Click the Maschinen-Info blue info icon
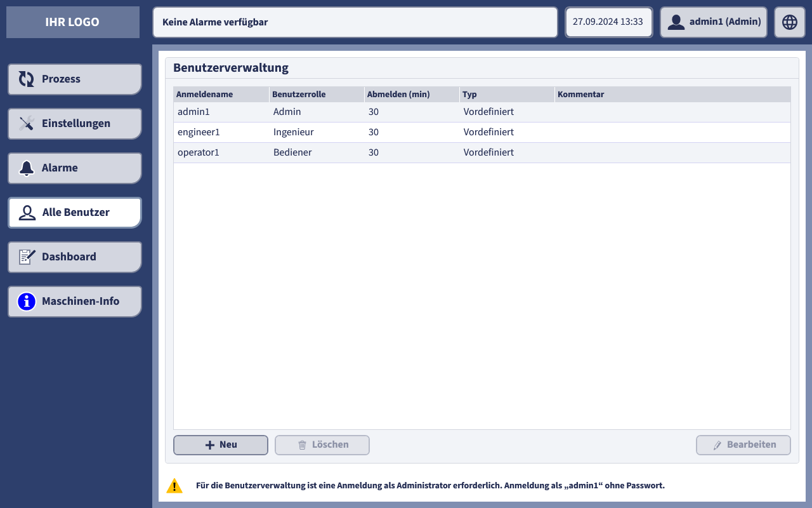Image resolution: width=812 pixels, height=508 pixels. (x=27, y=302)
